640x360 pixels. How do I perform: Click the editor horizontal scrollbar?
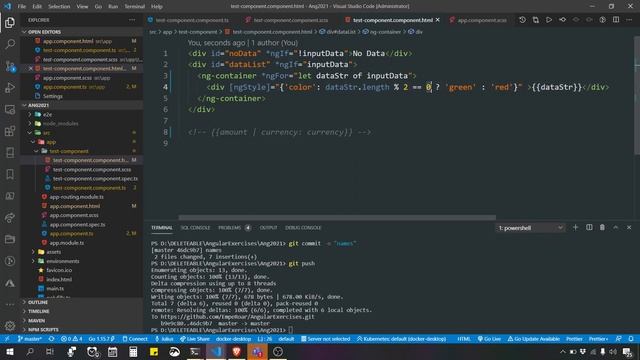pos(337,218)
